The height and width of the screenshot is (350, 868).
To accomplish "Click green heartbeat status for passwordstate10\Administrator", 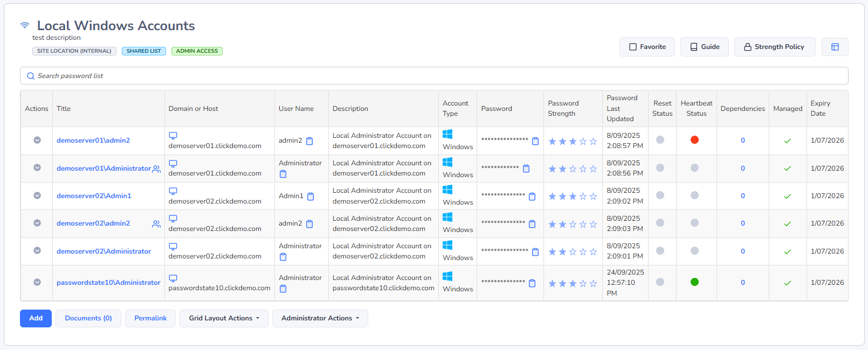I will [x=694, y=282].
